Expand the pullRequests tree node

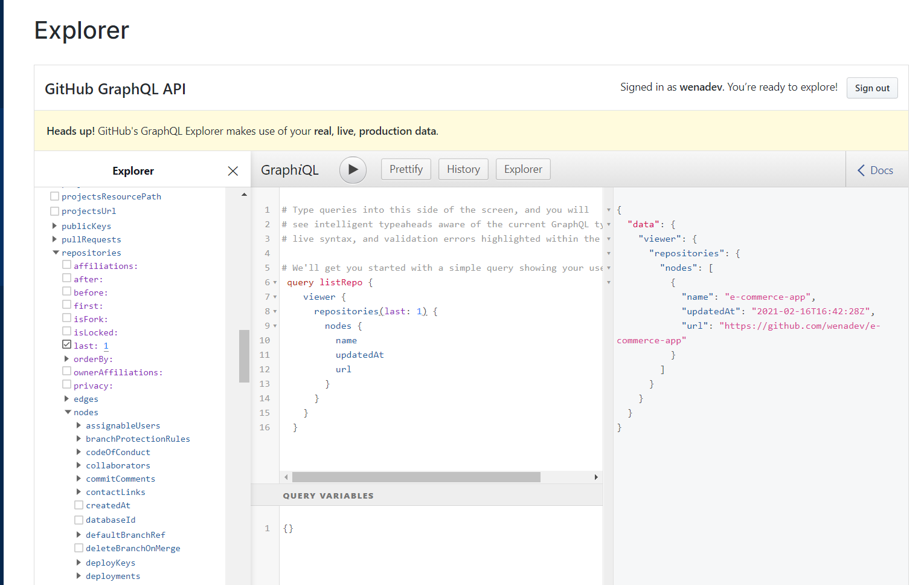tap(55, 239)
